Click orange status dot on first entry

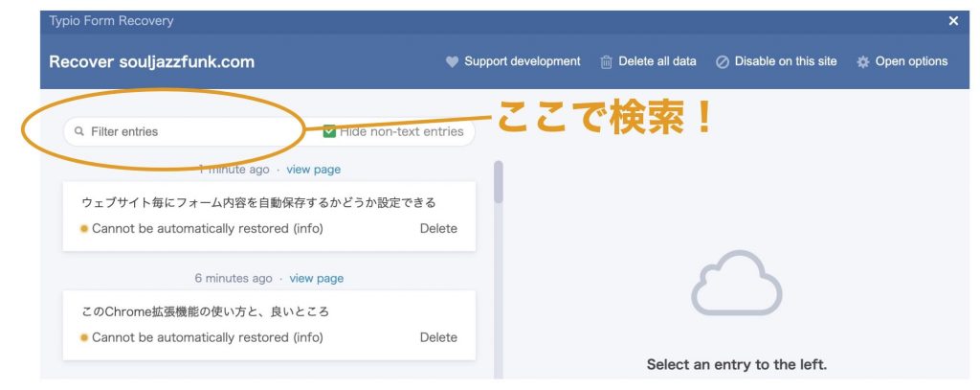click(84, 229)
